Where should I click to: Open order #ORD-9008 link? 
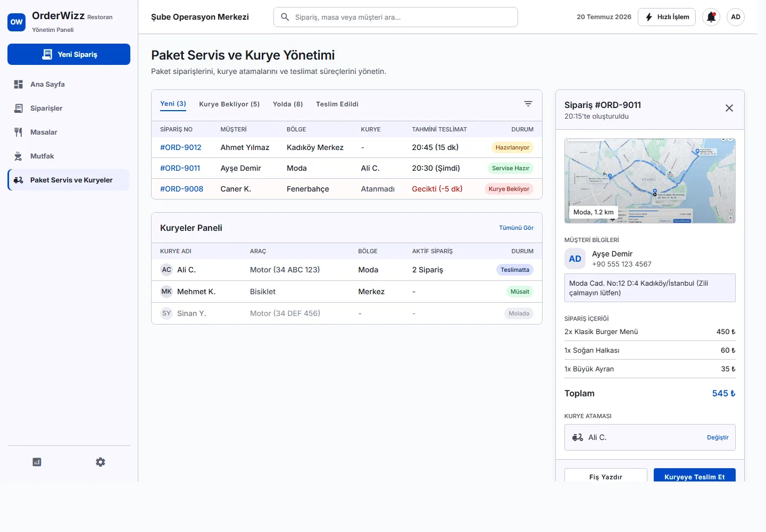click(181, 189)
